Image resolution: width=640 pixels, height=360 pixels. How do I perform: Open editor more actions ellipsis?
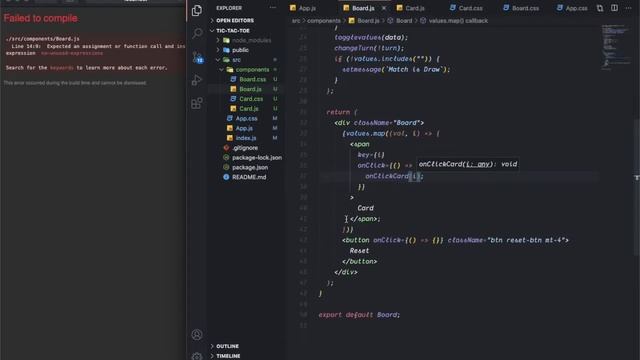[x=629, y=8]
